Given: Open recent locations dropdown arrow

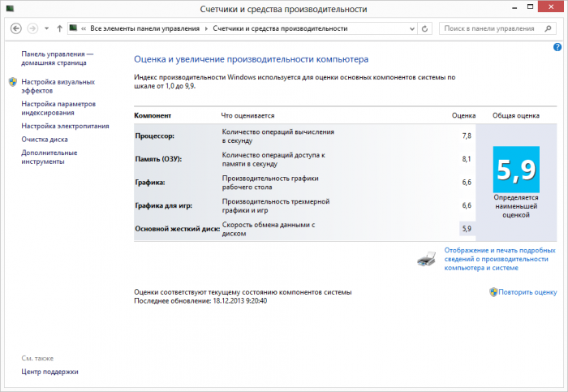Looking at the screenshot, I should 46,28.
